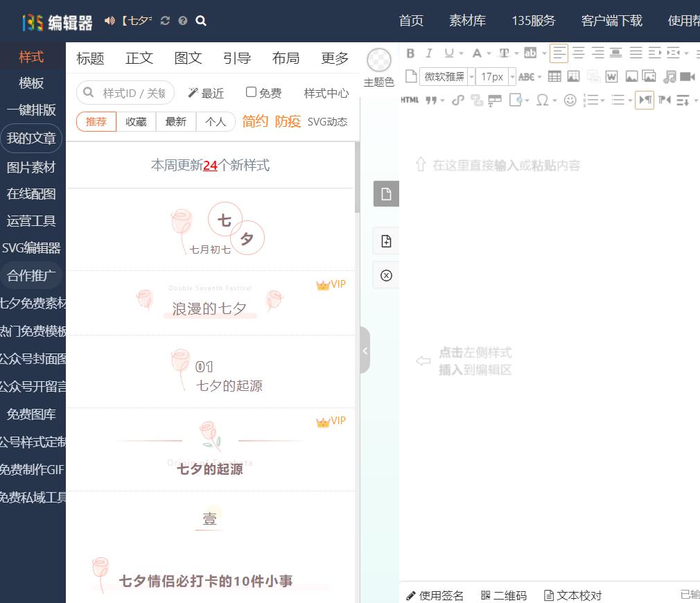Expand the underline style dropdown arrow

461,53
